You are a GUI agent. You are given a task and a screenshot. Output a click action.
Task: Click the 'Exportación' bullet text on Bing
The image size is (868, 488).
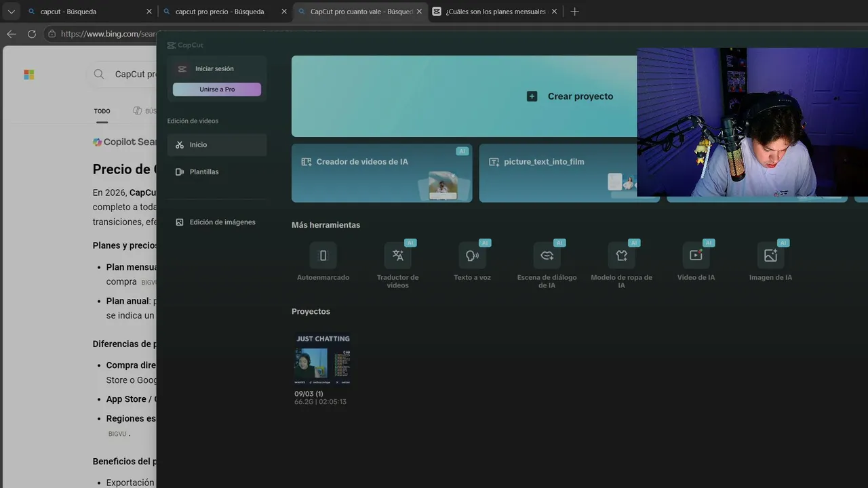pos(130,483)
